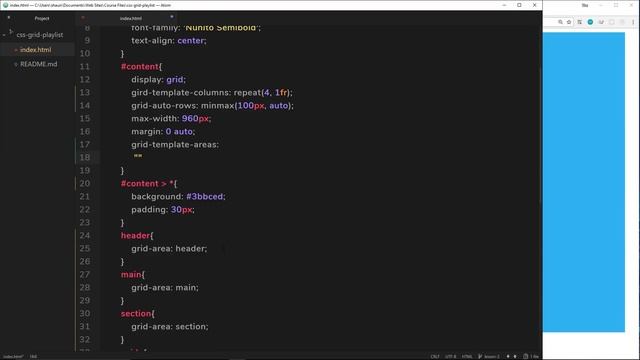Click the '#3bbced' color value

[204, 197]
